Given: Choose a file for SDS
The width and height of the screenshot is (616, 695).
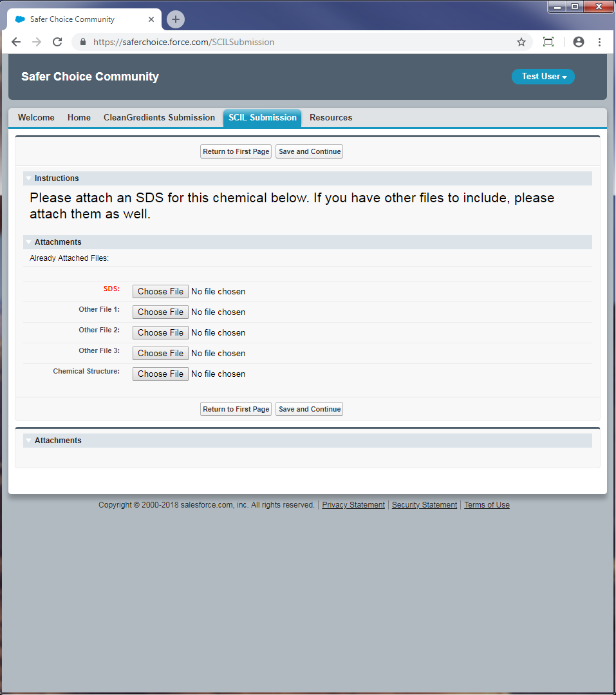Looking at the screenshot, I should pyautogui.click(x=160, y=292).
